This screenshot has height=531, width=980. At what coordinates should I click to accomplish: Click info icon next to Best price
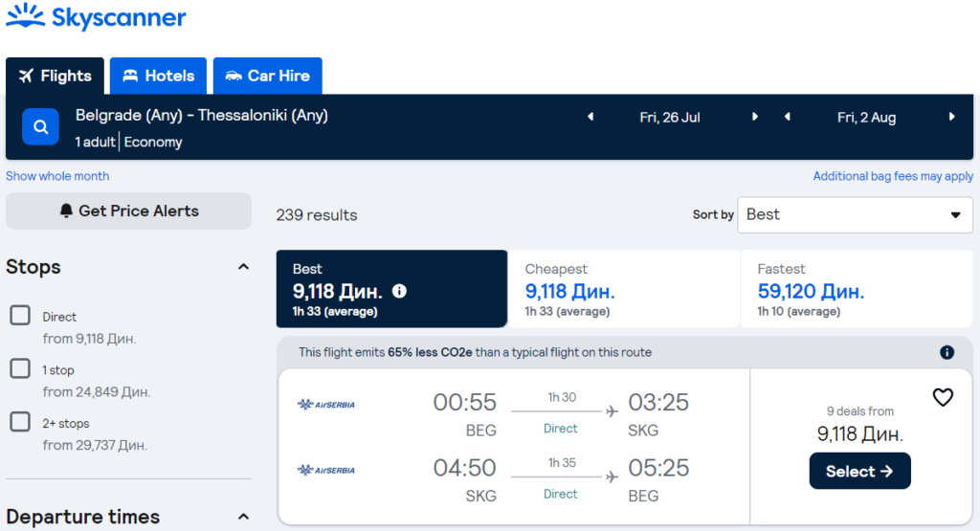(399, 291)
